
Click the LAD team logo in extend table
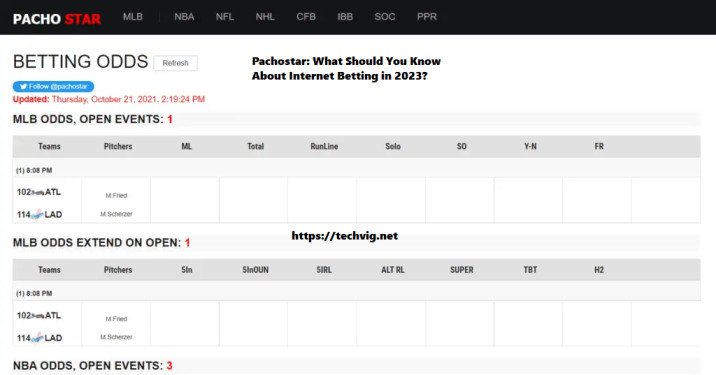[x=37, y=338]
